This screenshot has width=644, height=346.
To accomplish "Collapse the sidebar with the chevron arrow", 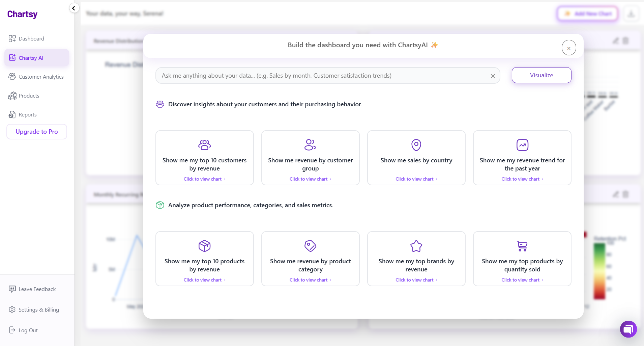I will (x=74, y=8).
